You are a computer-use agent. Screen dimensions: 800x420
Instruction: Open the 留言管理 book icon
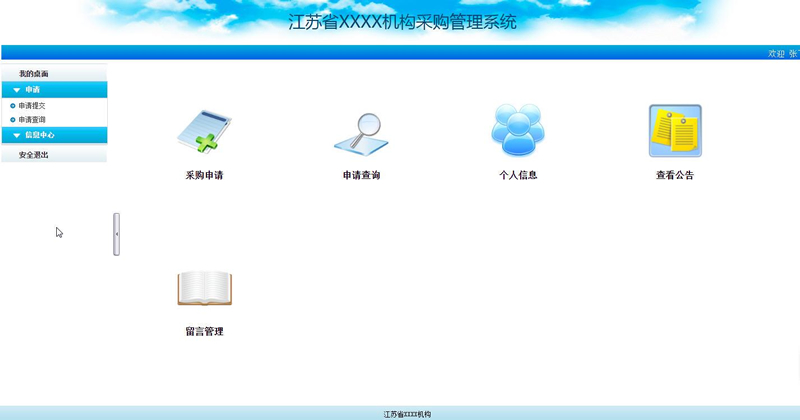204,288
